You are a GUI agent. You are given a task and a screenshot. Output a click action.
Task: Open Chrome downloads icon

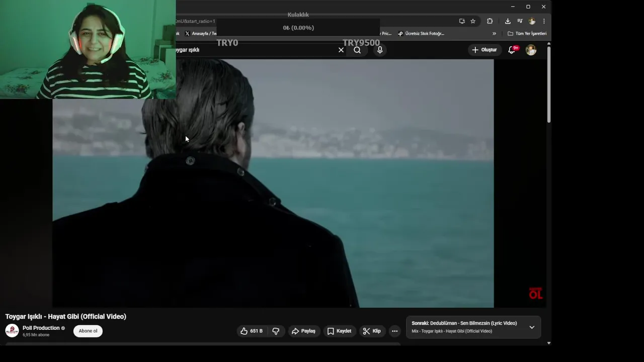[x=508, y=21]
